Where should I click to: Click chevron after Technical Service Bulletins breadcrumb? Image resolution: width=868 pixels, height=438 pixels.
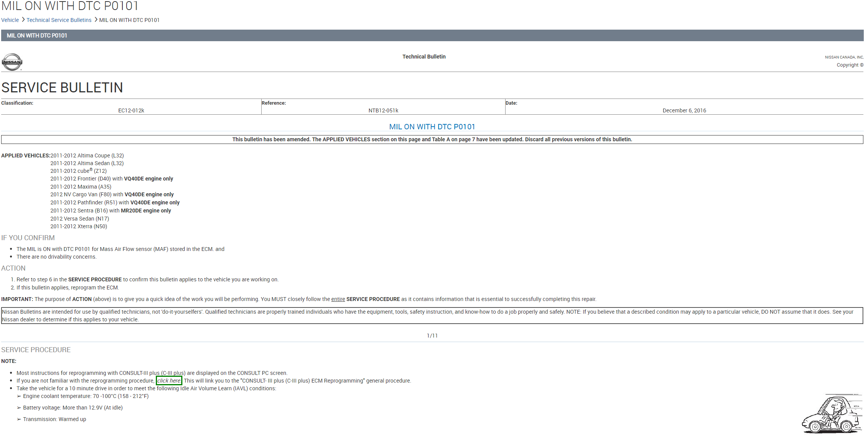tap(96, 20)
